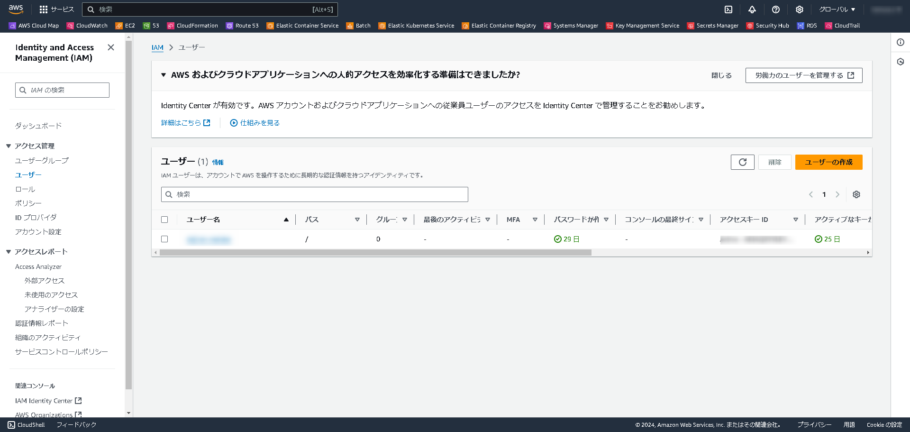Open Route 53 bookmark
Image resolution: width=910 pixels, height=432 pixels.
[x=243, y=26]
